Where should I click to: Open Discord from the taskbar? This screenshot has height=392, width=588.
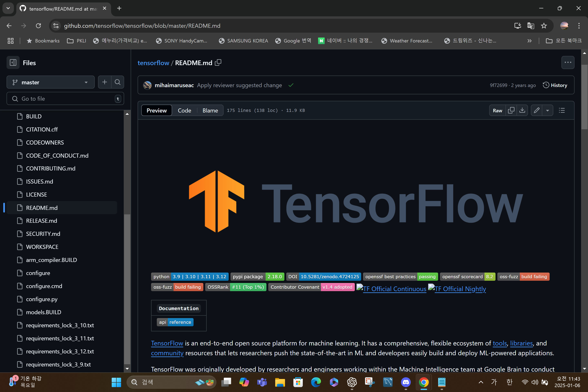pos(405,382)
